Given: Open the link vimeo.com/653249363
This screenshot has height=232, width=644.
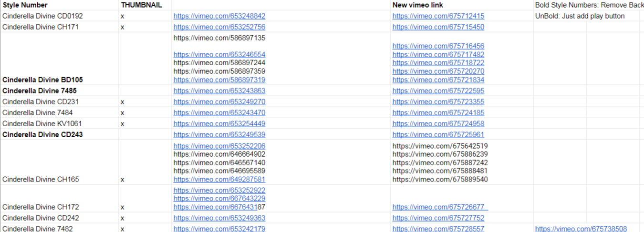Looking at the screenshot, I should pyautogui.click(x=219, y=218).
